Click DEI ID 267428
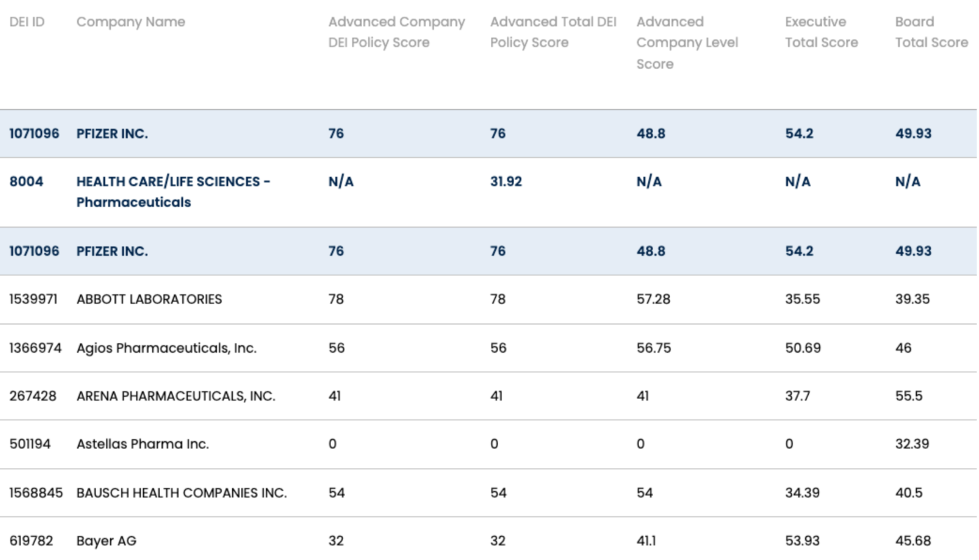 [x=33, y=396]
